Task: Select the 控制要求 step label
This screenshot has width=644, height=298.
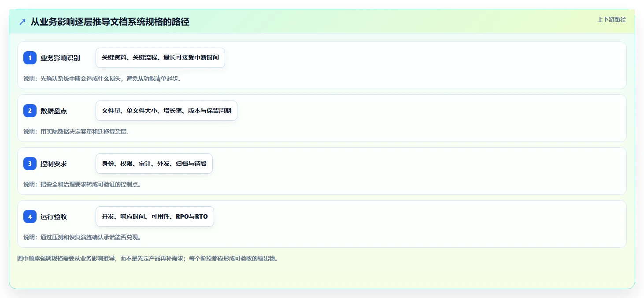Action: point(54,164)
